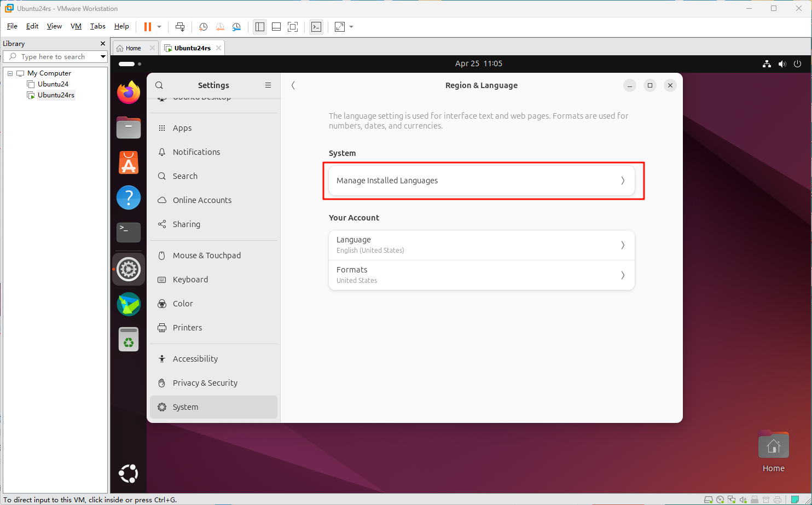The image size is (812, 505).
Task: Open the Sharing settings panel
Action: pos(214,224)
